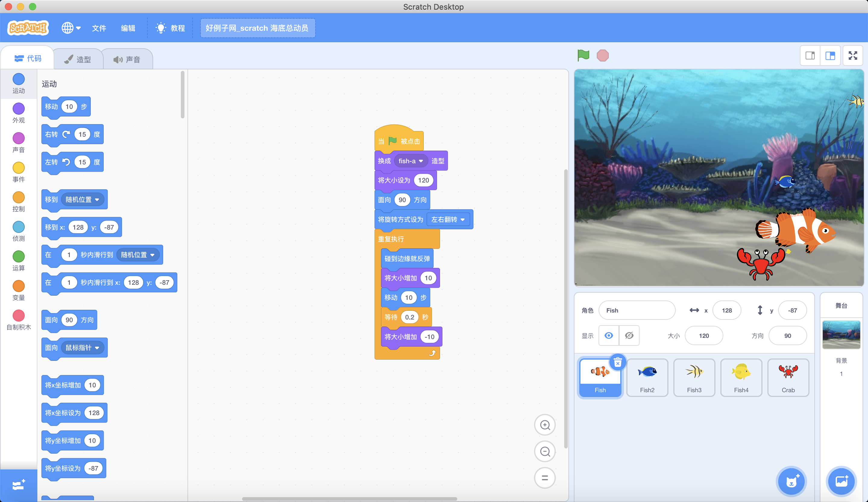Select the 自制积木 my blocks category
Viewport: 868px width, 502px height.
click(x=19, y=321)
